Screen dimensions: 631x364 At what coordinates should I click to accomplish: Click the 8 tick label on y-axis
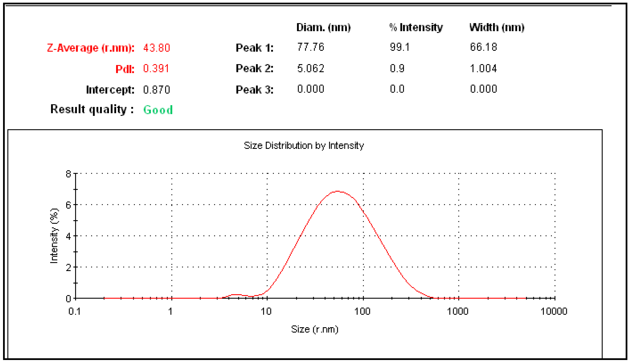coord(68,174)
